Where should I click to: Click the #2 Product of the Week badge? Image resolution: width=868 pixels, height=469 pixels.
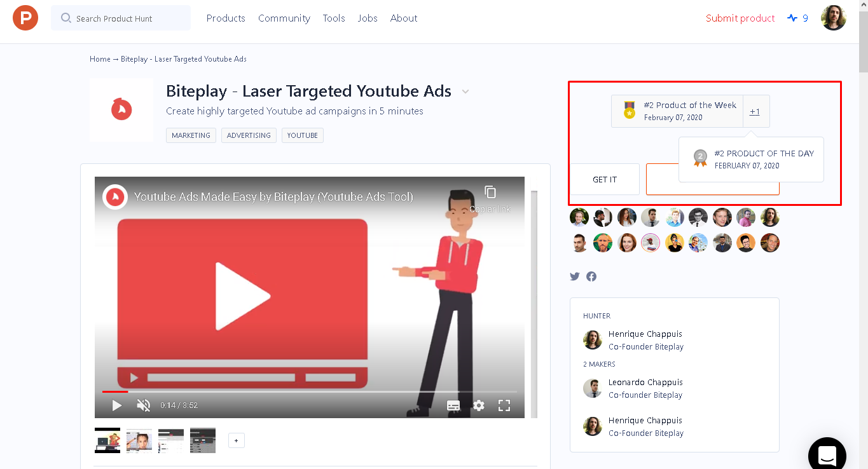[x=677, y=111]
